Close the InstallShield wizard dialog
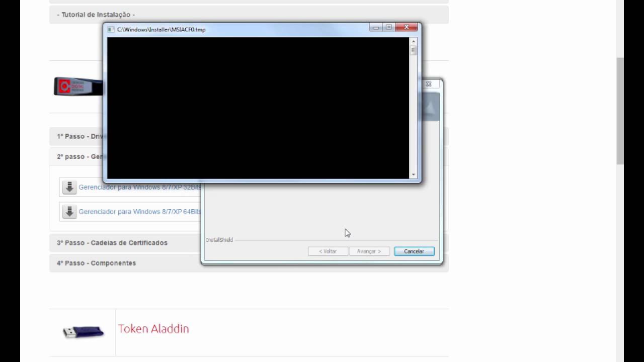The width and height of the screenshot is (644, 362). (x=429, y=84)
